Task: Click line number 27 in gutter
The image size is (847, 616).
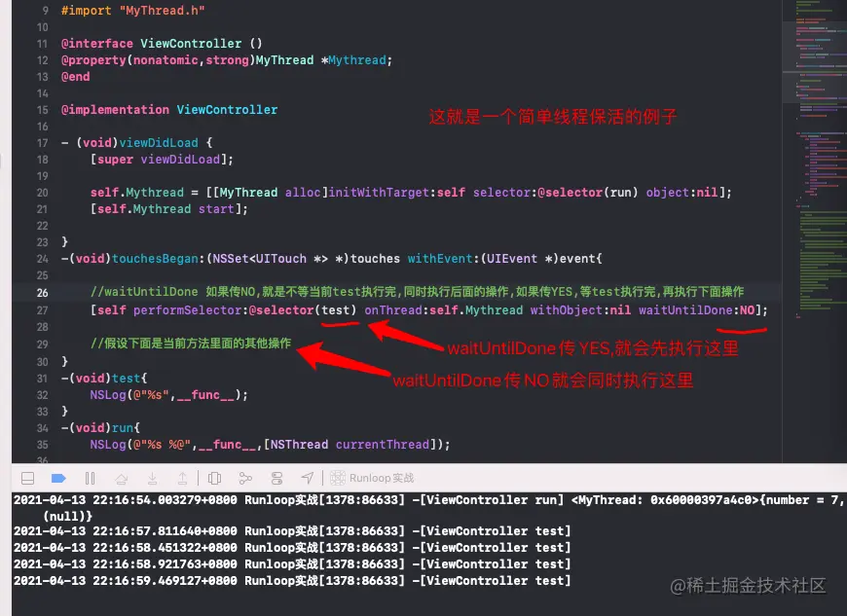Action: [x=42, y=310]
